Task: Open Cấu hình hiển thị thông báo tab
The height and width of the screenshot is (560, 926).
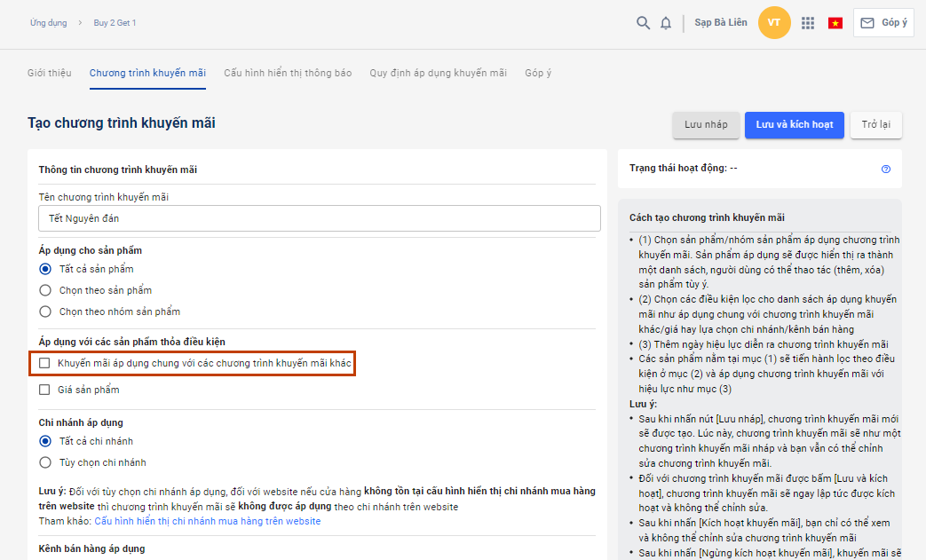Action: point(288,73)
